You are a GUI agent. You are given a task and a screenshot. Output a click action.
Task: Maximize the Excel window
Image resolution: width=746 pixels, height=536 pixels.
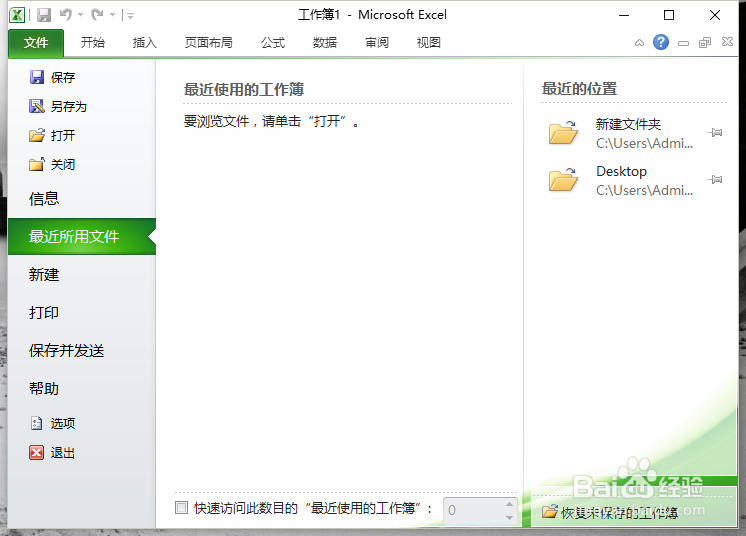pos(669,15)
